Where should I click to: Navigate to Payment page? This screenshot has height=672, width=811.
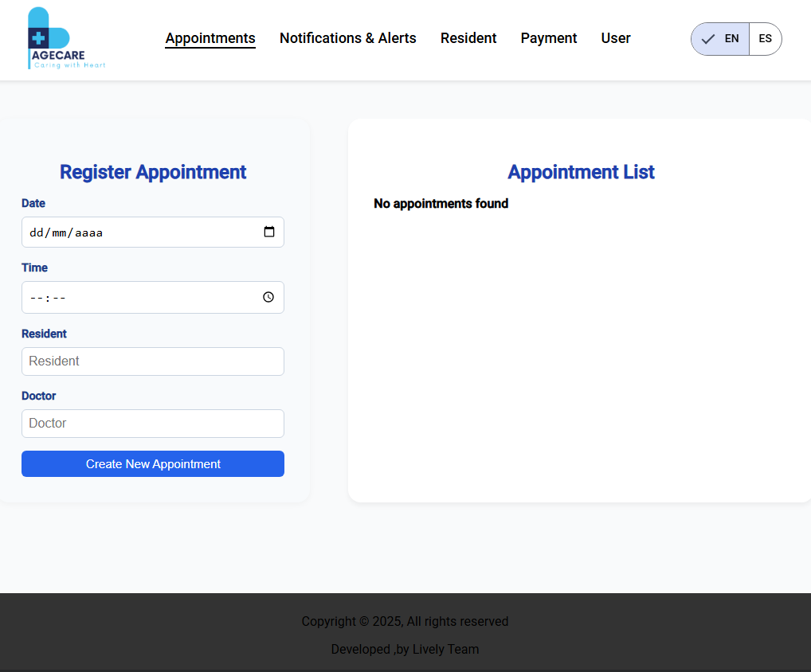pyautogui.click(x=548, y=38)
